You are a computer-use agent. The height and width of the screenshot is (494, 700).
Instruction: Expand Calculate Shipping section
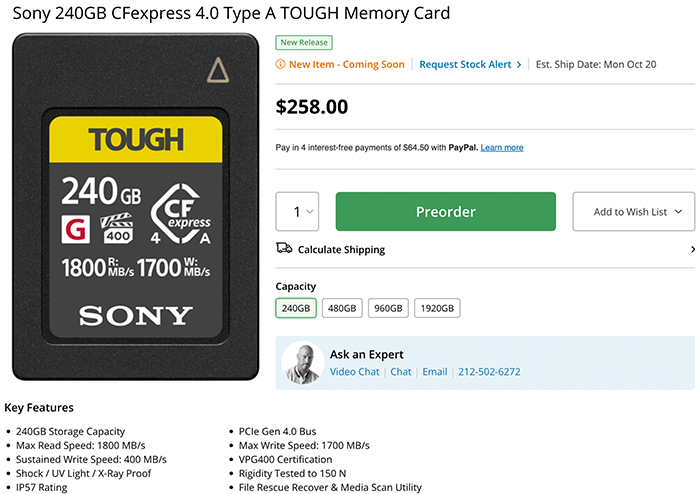click(485, 249)
